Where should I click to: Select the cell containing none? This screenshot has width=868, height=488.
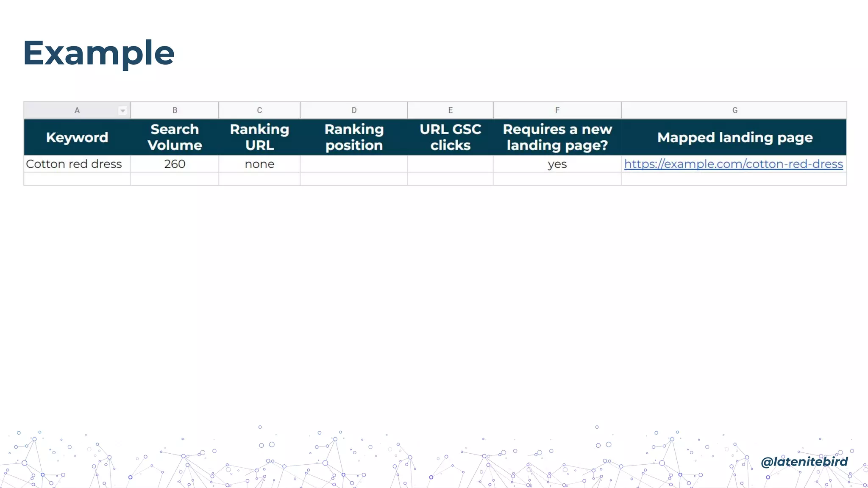click(x=259, y=164)
